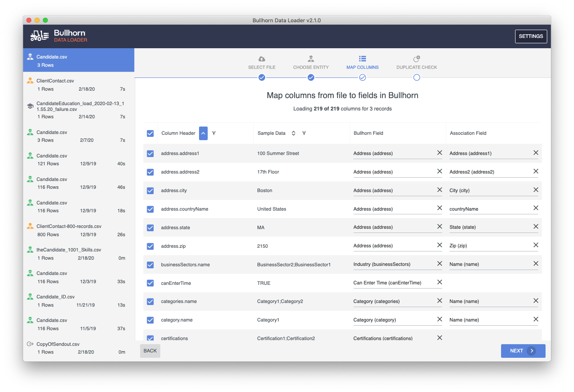Image resolution: width=574 pixels, height=392 pixels.
Task: Open the Settings button
Action: [x=531, y=36]
